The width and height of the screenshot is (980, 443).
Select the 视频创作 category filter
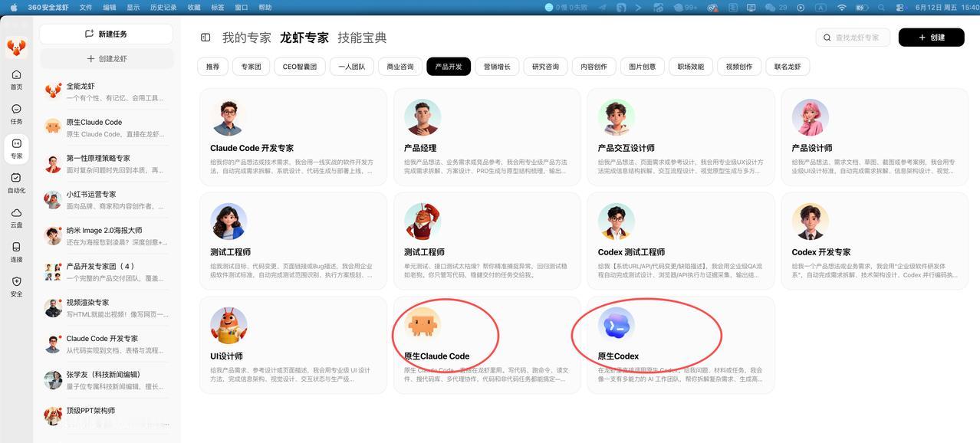point(739,67)
